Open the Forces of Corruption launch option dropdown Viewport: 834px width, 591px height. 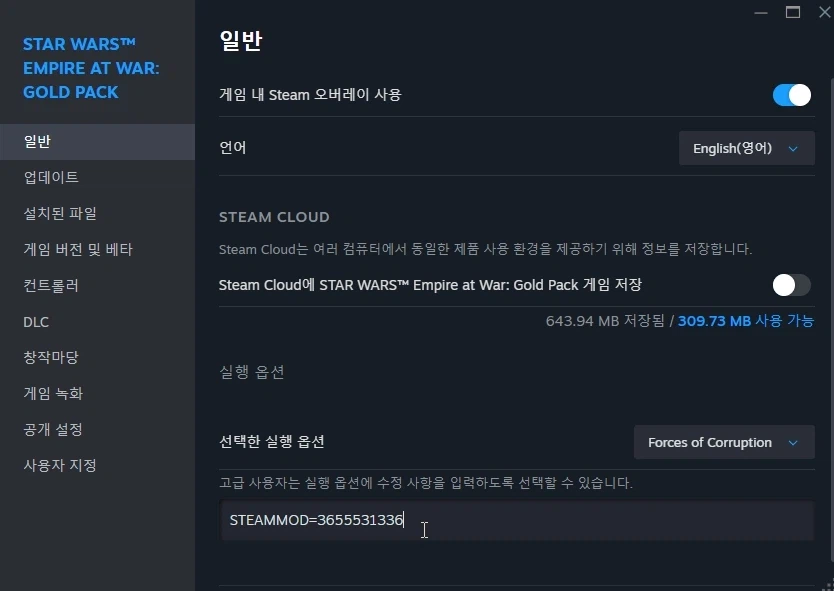[723, 442]
